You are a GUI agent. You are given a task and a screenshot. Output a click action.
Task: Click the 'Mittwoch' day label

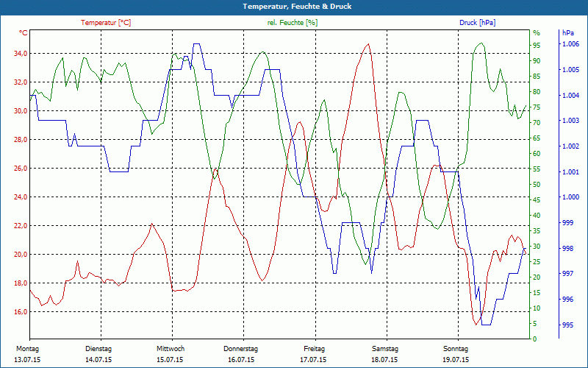(170, 349)
